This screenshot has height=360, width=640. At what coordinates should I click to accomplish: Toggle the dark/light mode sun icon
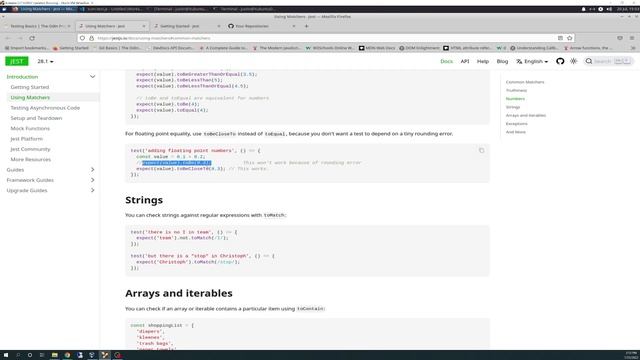coord(573,61)
